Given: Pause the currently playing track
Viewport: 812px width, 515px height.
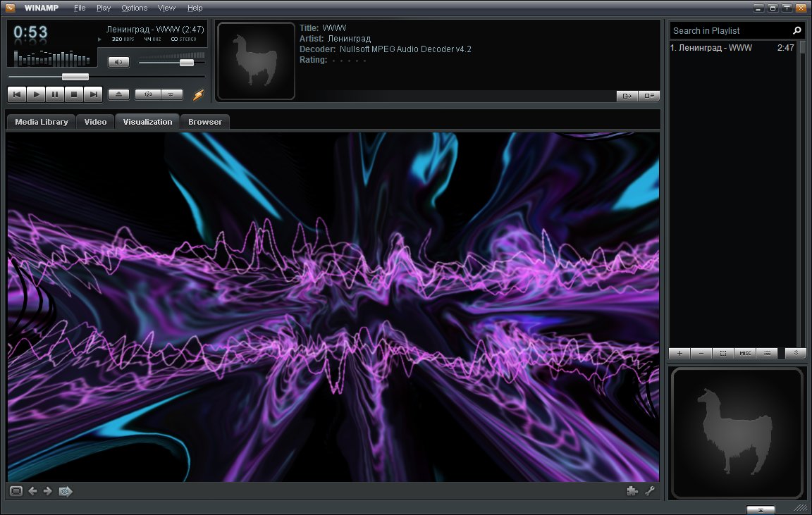Looking at the screenshot, I should click(55, 94).
